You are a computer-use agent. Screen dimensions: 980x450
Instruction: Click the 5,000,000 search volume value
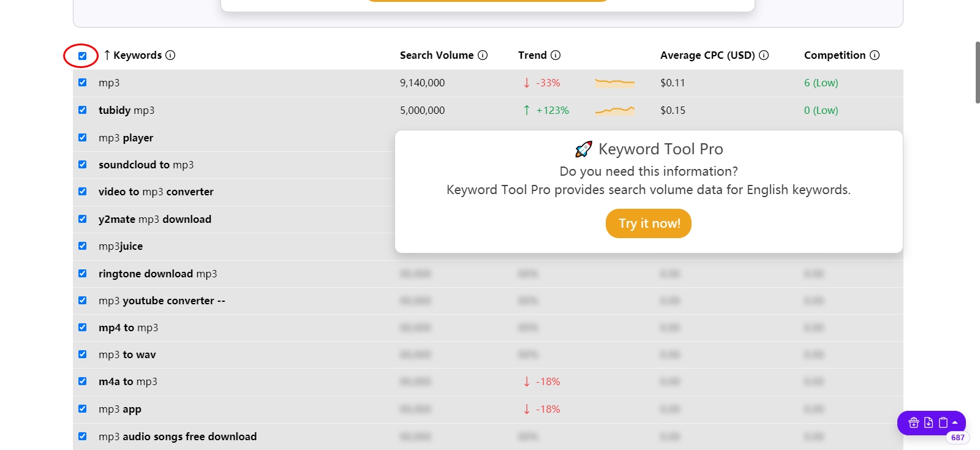[x=423, y=110]
